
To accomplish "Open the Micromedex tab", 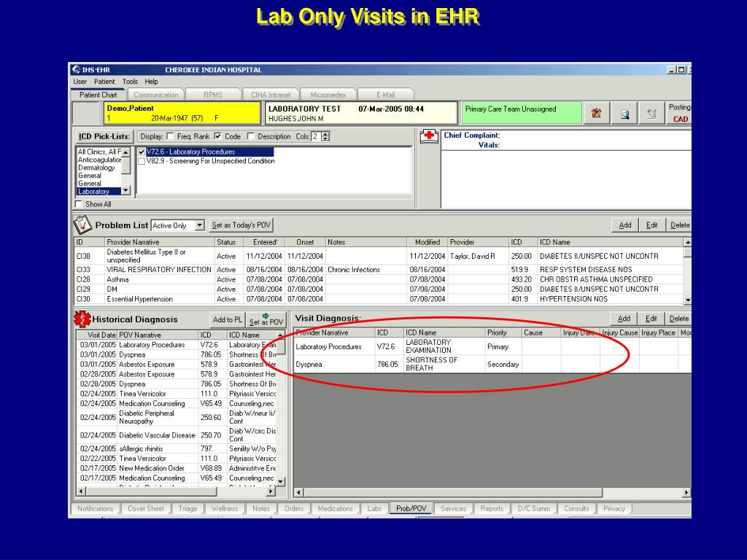I will pyautogui.click(x=328, y=95).
